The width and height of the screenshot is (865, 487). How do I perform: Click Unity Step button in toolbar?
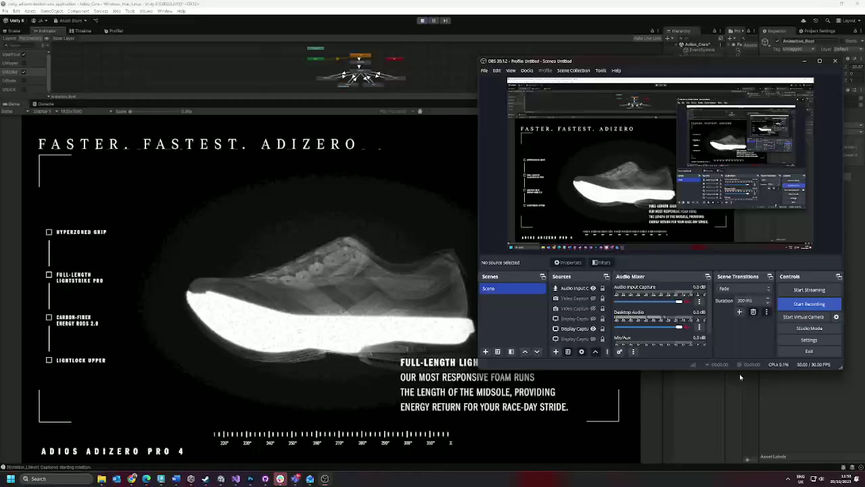click(445, 20)
